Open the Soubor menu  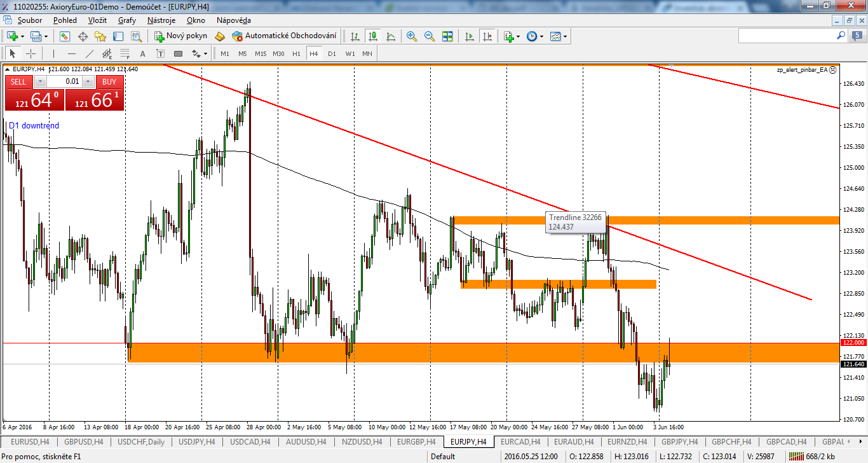[x=29, y=20]
